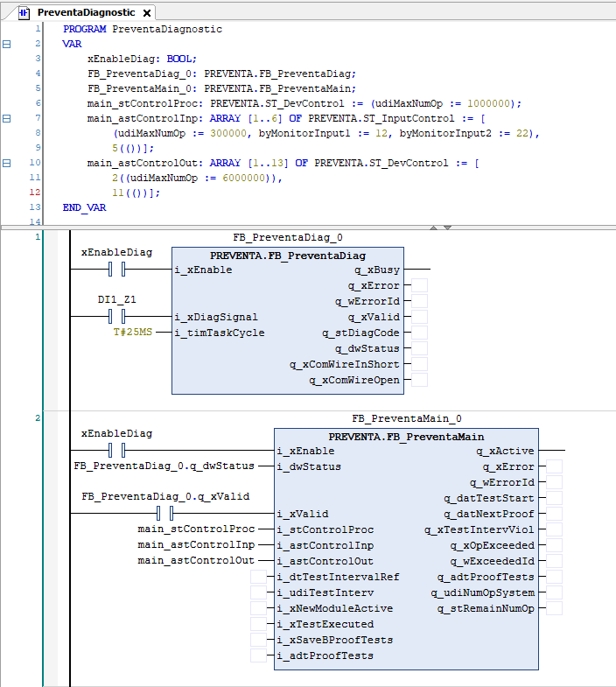Screen dimensions: 616x687
Task: Click the empty box at i_xTestExecuted input
Action: click(258, 624)
